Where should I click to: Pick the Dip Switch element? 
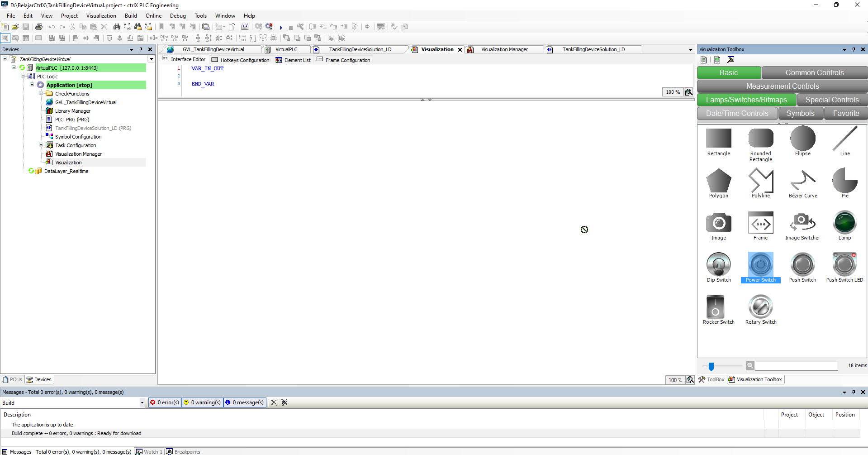pyautogui.click(x=718, y=267)
